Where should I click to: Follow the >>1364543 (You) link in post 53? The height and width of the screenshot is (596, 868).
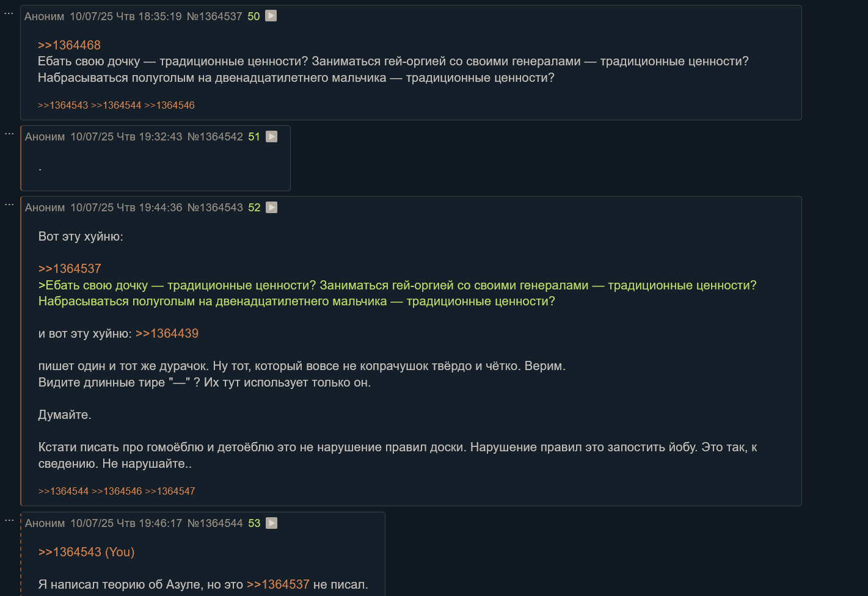pyautogui.click(x=86, y=552)
